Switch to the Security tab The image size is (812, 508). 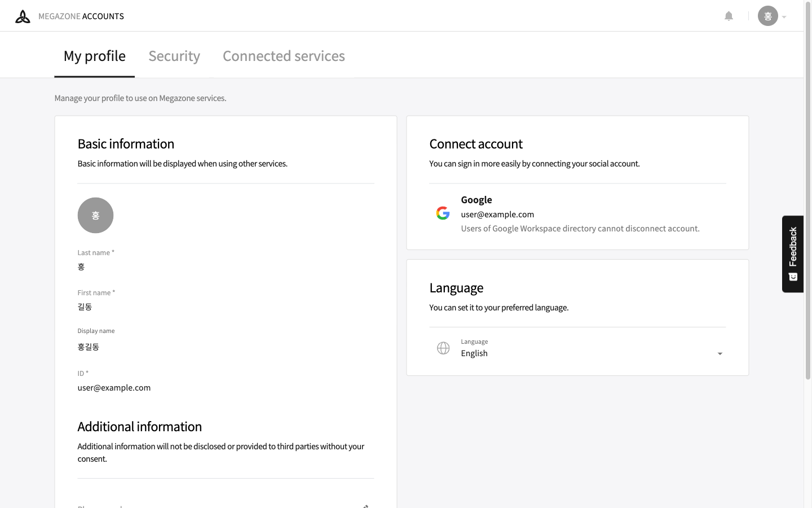(174, 56)
